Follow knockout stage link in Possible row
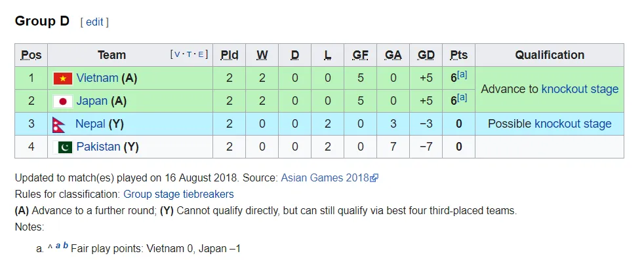644x260 pixels. [573, 124]
